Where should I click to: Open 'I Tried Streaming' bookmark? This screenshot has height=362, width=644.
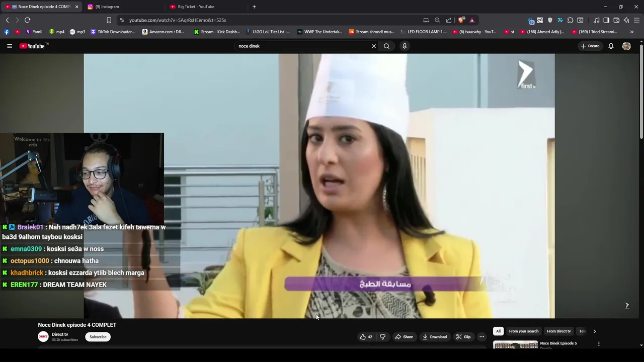(594, 32)
